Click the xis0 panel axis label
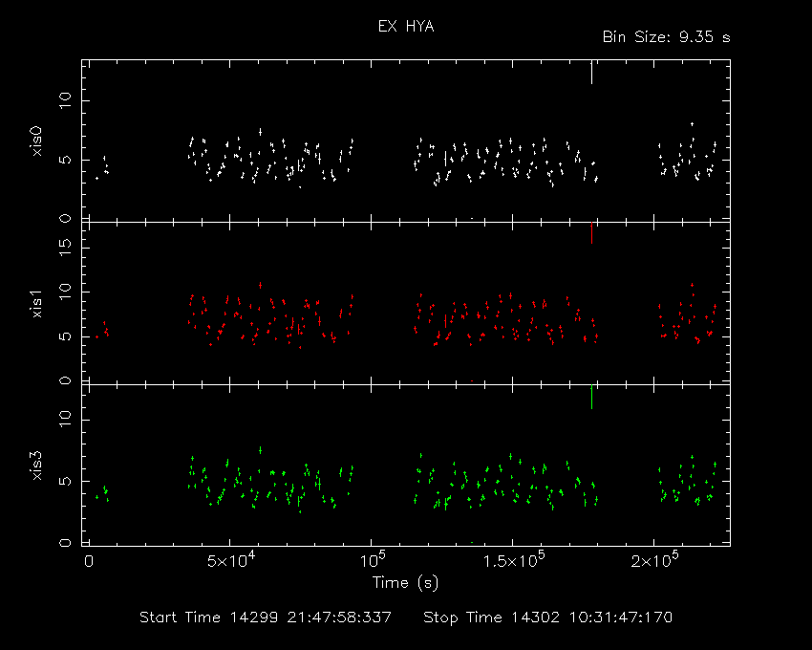The height and width of the screenshot is (650, 812). pos(37,141)
